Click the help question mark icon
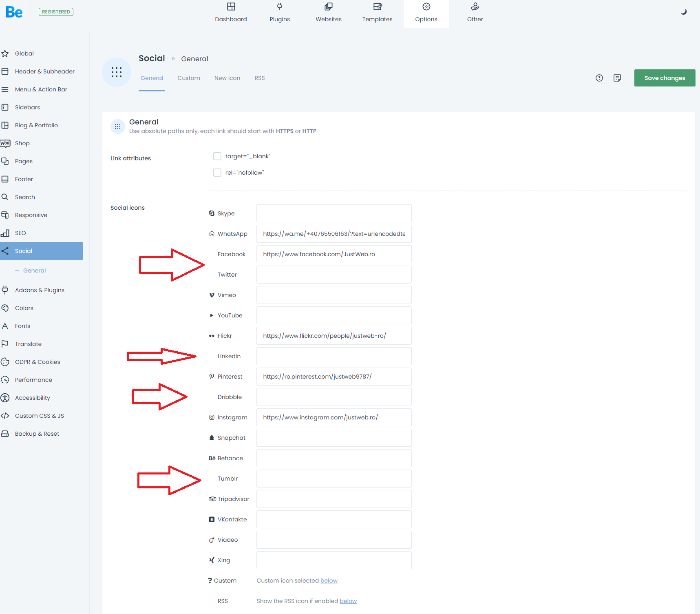Viewport: 700px width, 614px height. coord(599,78)
